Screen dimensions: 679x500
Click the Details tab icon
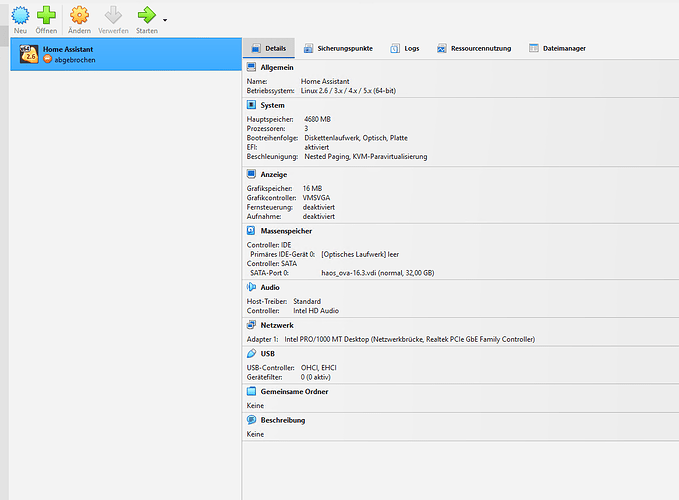pyautogui.click(x=256, y=48)
